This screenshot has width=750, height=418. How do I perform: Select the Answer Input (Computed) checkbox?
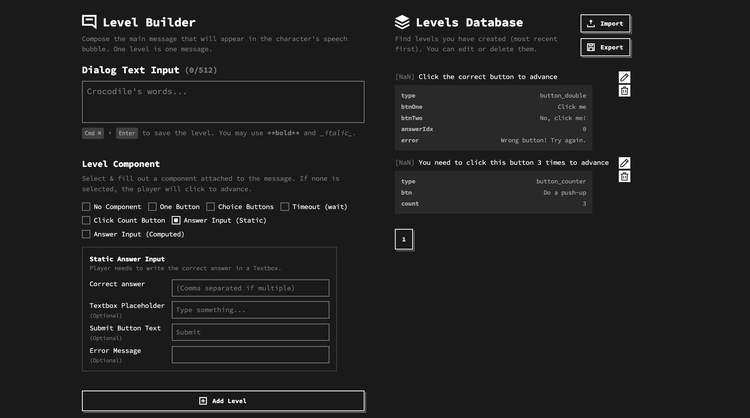click(86, 234)
